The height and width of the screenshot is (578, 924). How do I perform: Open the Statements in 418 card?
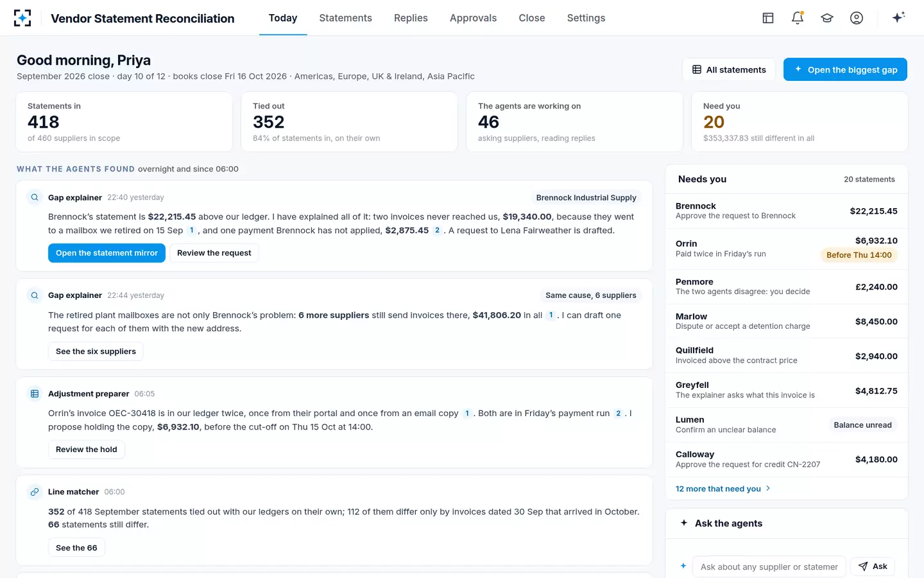[124, 122]
